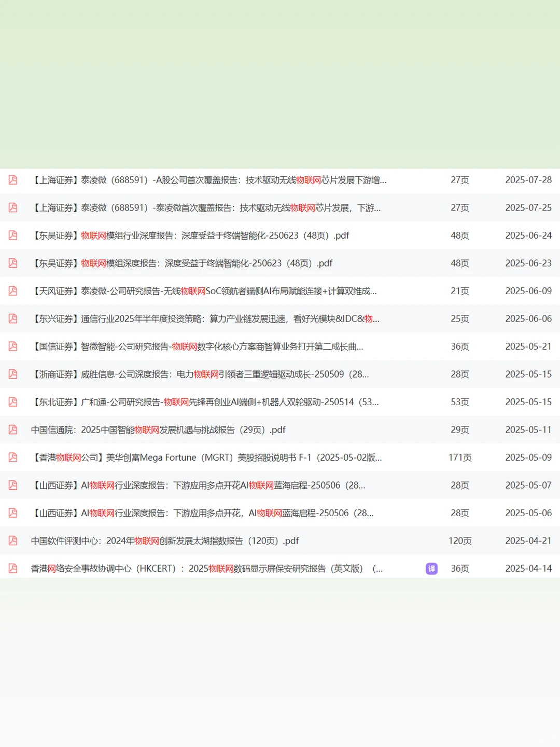Screen dimensions: 560x747
Task: Click 171页 page count
Action: point(460,458)
